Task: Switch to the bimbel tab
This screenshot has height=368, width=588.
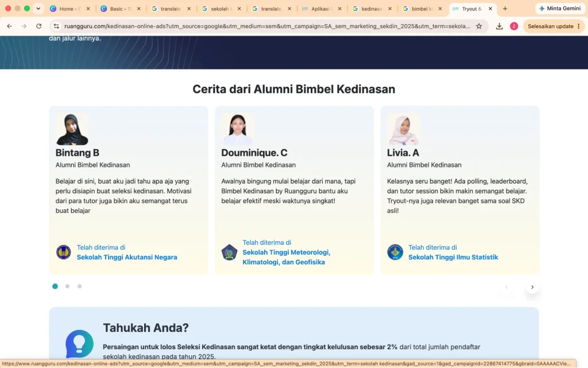Action: coord(422,9)
